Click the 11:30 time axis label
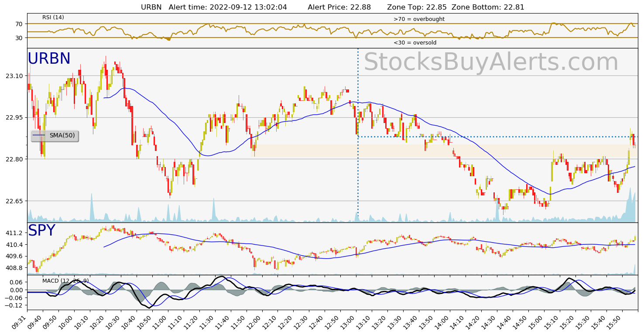Screen dimensions: 644x335 pos(209,322)
